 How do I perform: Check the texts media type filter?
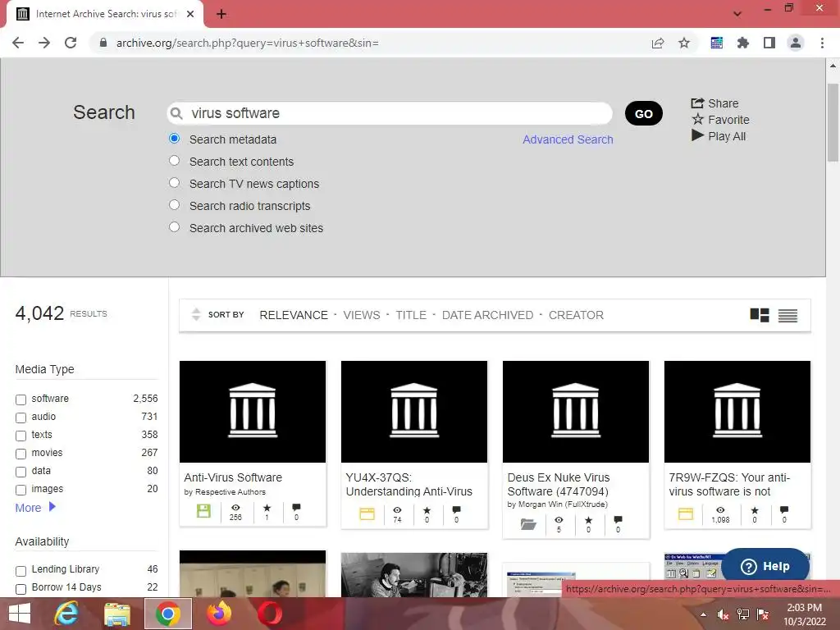point(21,436)
